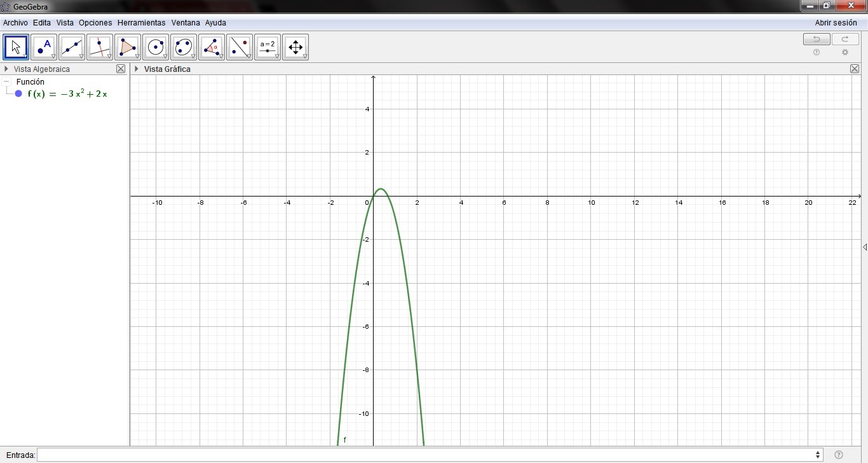
Task: Select the Angle measurement tool
Action: click(212, 47)
